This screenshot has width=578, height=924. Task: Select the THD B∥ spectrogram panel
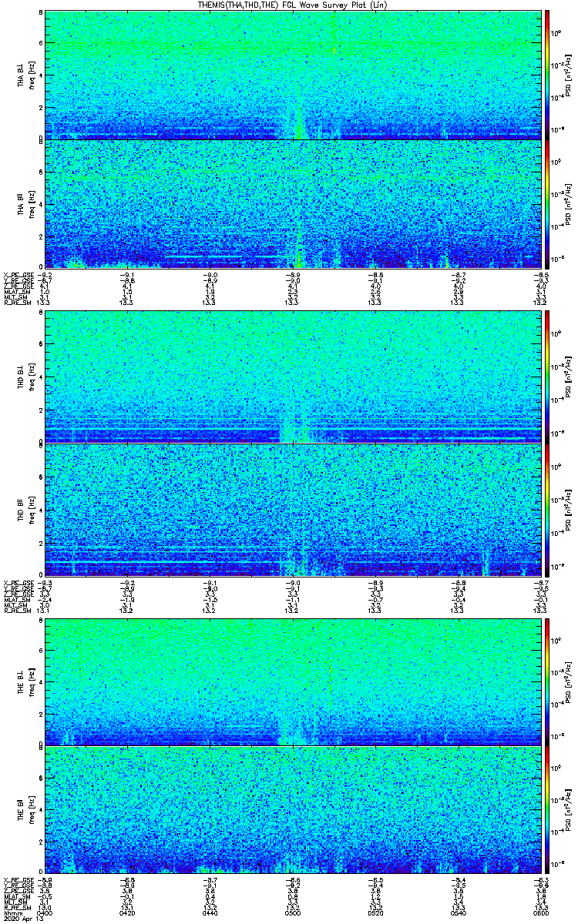point(293,510)
